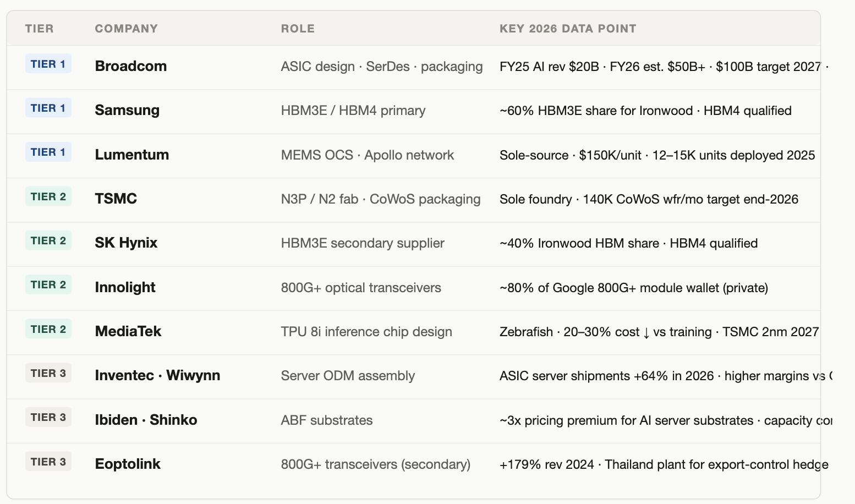This screenshot has width=855, height=504.
Task: Click the Samsung company name
Action: pyautogui.click(x=127, y=110)
